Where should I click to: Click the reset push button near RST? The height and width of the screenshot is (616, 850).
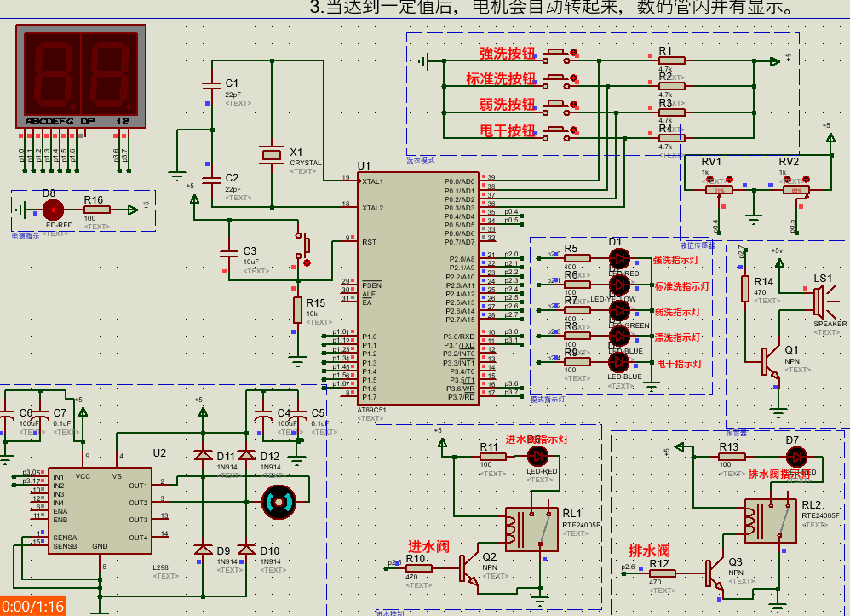pyautogui.click(x=302, y=245)
